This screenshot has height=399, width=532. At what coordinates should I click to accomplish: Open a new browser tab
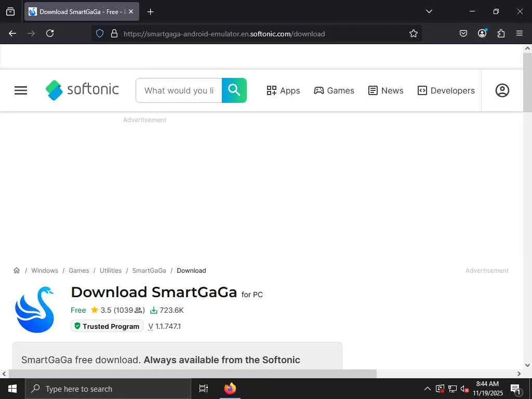pyautogui.click(x=150, y=12)
